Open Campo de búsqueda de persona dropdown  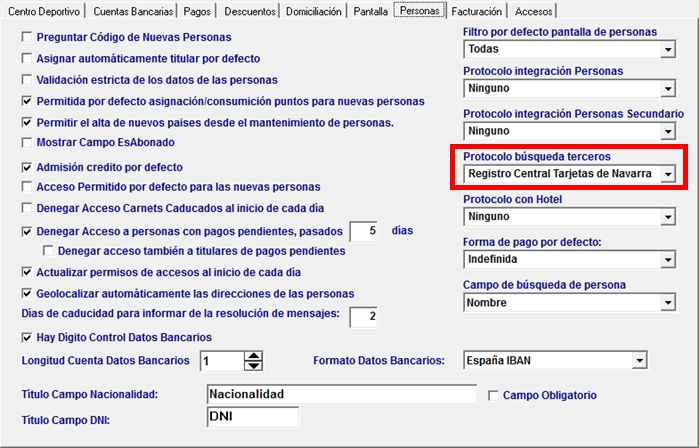667,303
